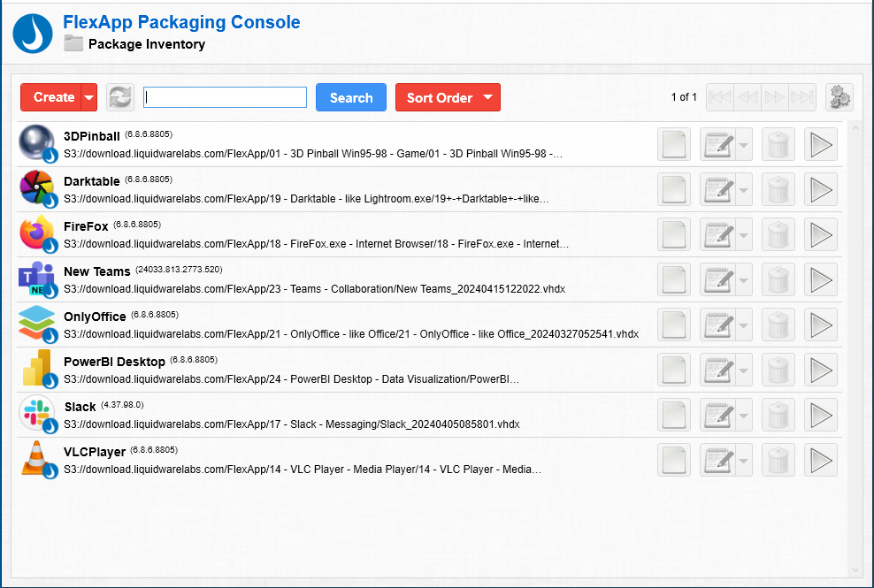Viewport: 874px width, 588px height.
Task: Click the refresh icon next to Create
Action: [x=119, y=97]
